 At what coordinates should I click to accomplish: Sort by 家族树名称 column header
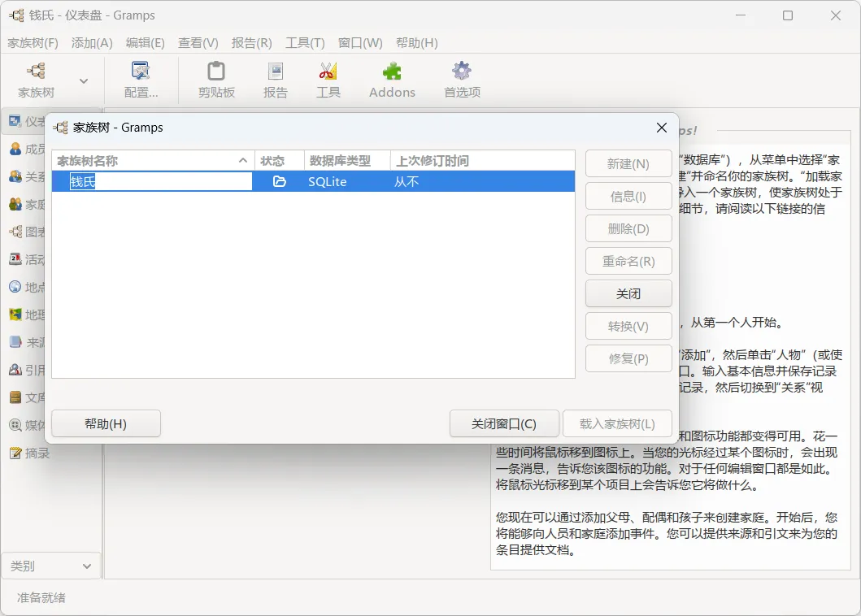click(153, 161)
